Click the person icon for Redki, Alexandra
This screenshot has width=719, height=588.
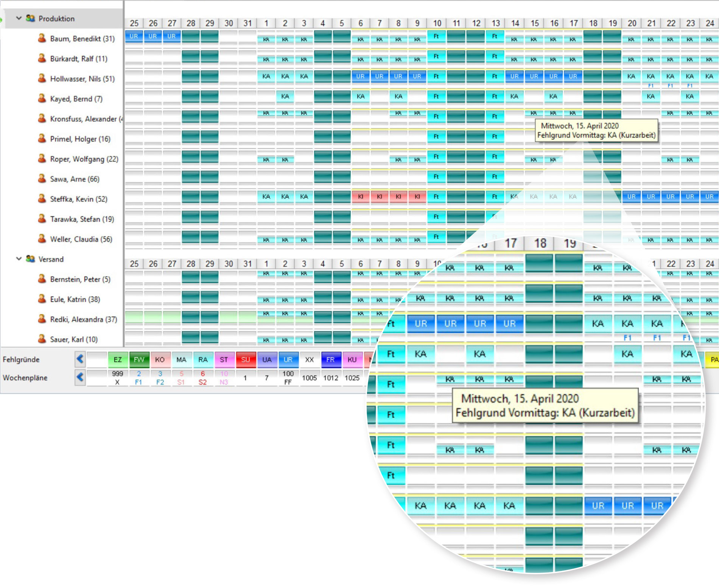(x=42, y=319)
